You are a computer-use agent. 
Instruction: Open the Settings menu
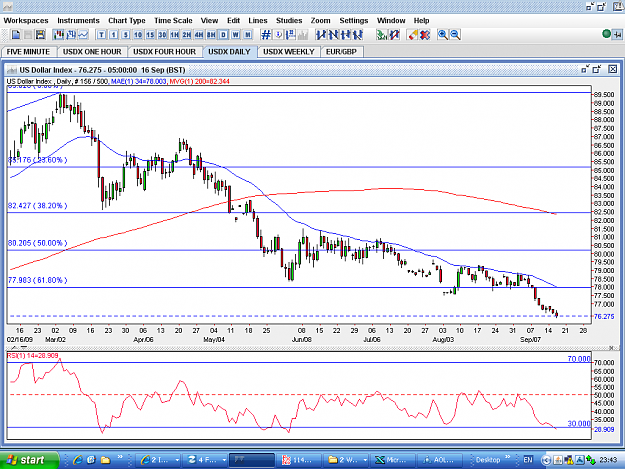[354, 21]
